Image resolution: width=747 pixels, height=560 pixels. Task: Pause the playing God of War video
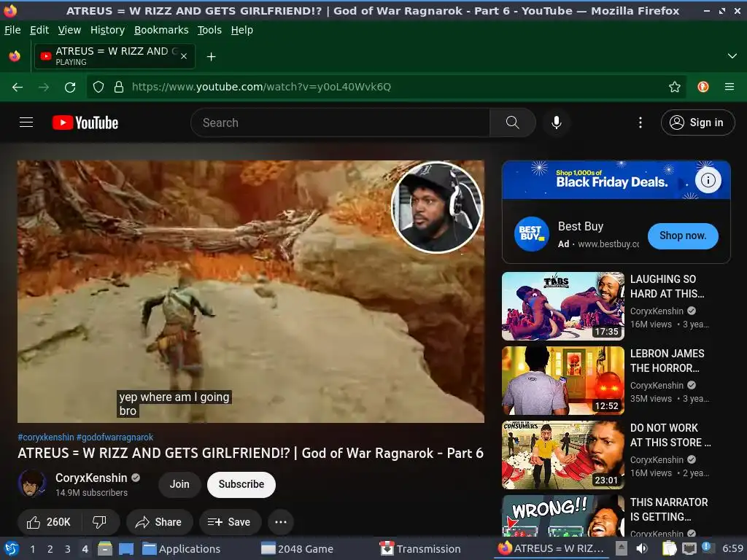point(251,291)
